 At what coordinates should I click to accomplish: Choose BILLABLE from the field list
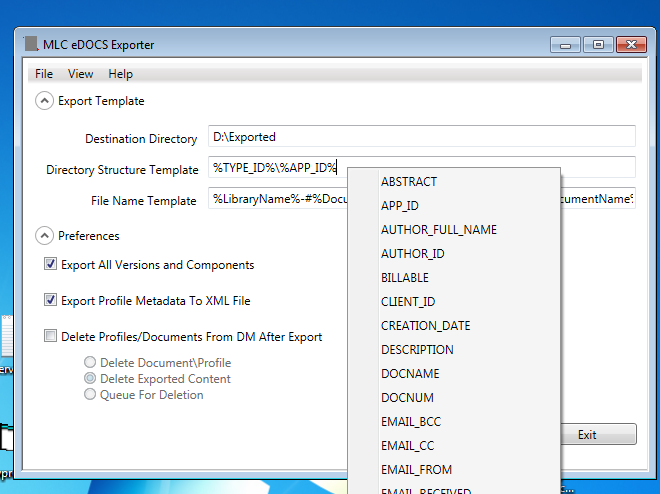(x=454, y=278)
